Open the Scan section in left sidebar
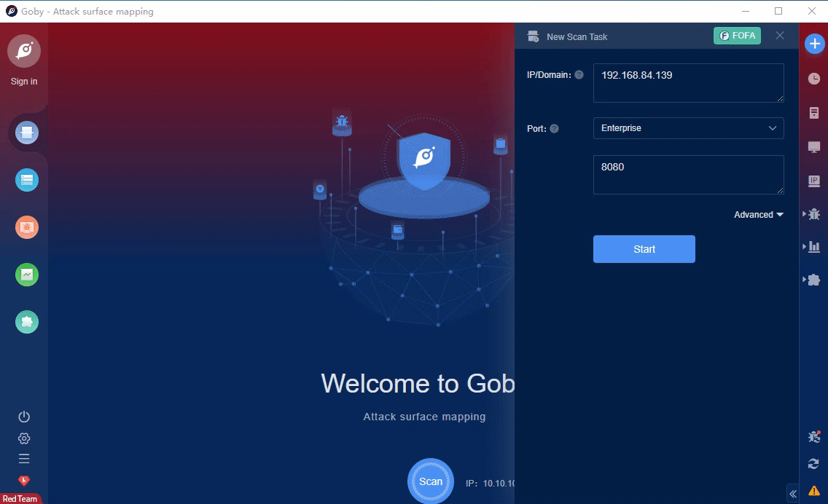The height and width of the screenshot is (504, 828). [x=27, y=133]
